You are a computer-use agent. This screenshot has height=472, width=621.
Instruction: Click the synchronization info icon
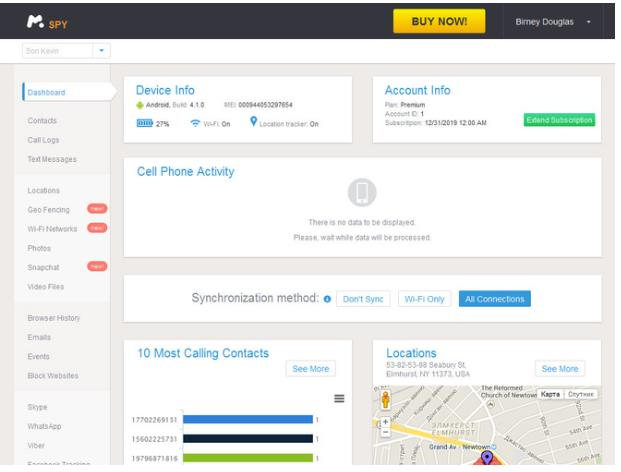click(326, 299)
